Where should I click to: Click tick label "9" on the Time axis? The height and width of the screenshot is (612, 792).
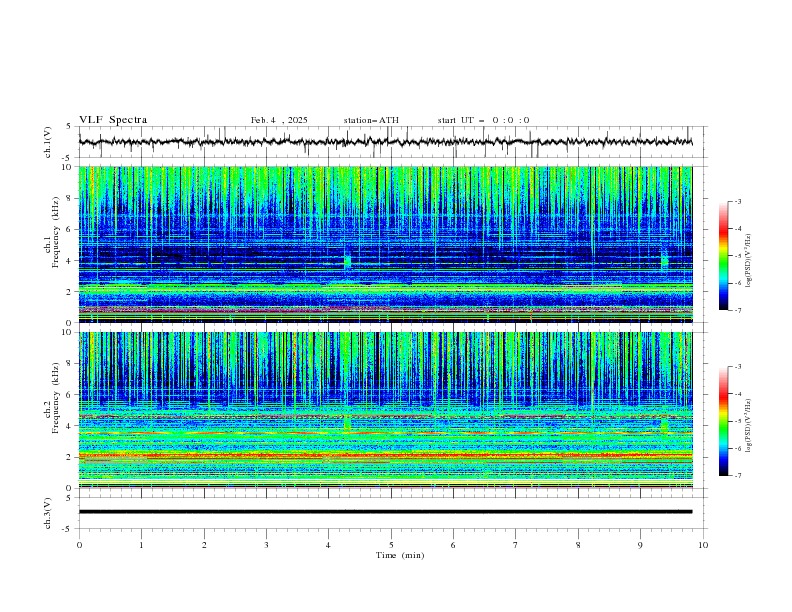(640, 545)
